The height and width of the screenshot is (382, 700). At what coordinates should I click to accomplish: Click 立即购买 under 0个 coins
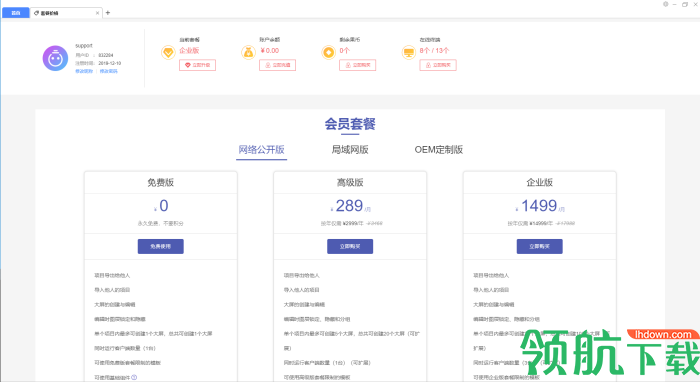358,65
